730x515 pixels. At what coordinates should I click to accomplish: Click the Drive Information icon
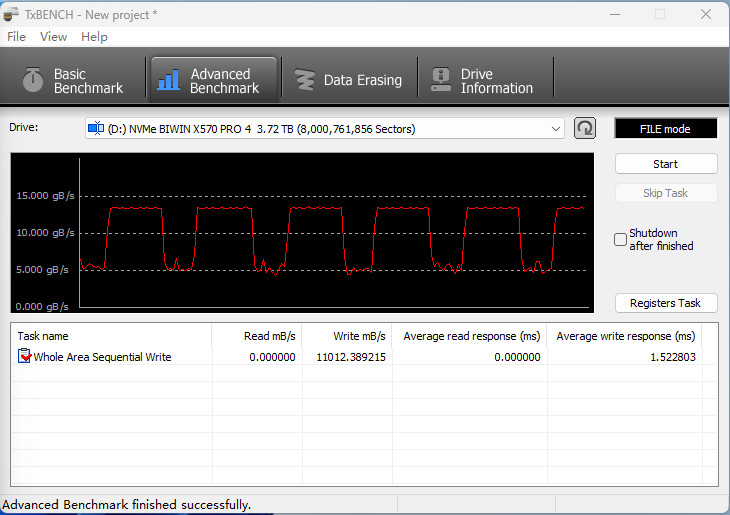[440, 80]
